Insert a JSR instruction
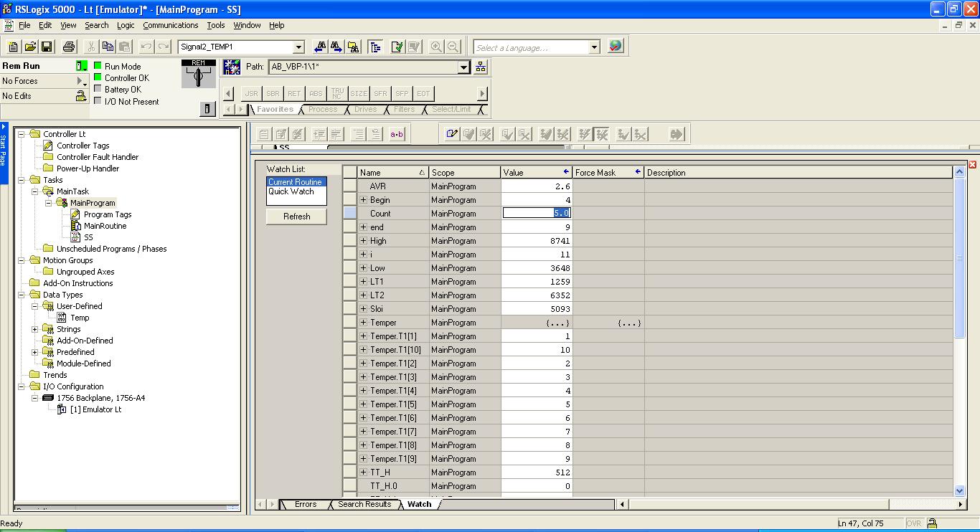980x532 pixels. coord(251,93)
